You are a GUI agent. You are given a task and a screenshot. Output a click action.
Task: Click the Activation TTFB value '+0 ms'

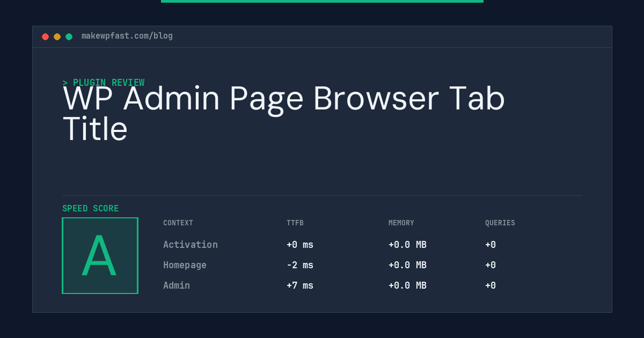point(300,245)
